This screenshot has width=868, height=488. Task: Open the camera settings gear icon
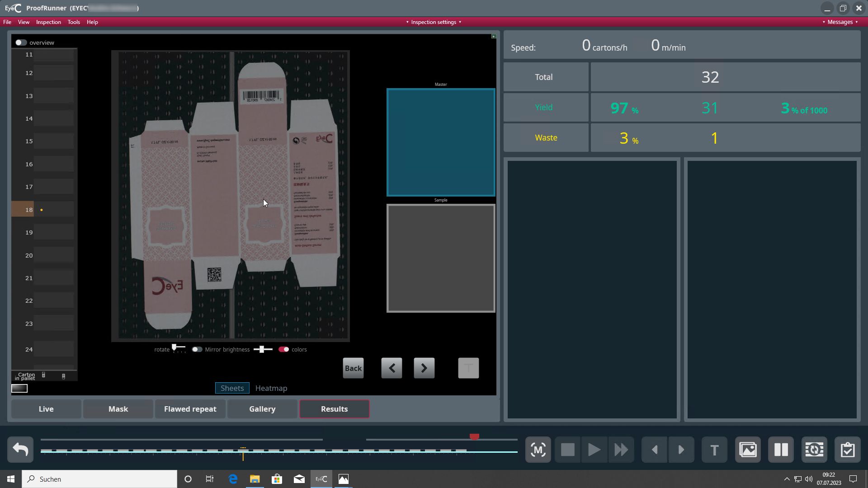pyautogui.click(x=814, y=450)
